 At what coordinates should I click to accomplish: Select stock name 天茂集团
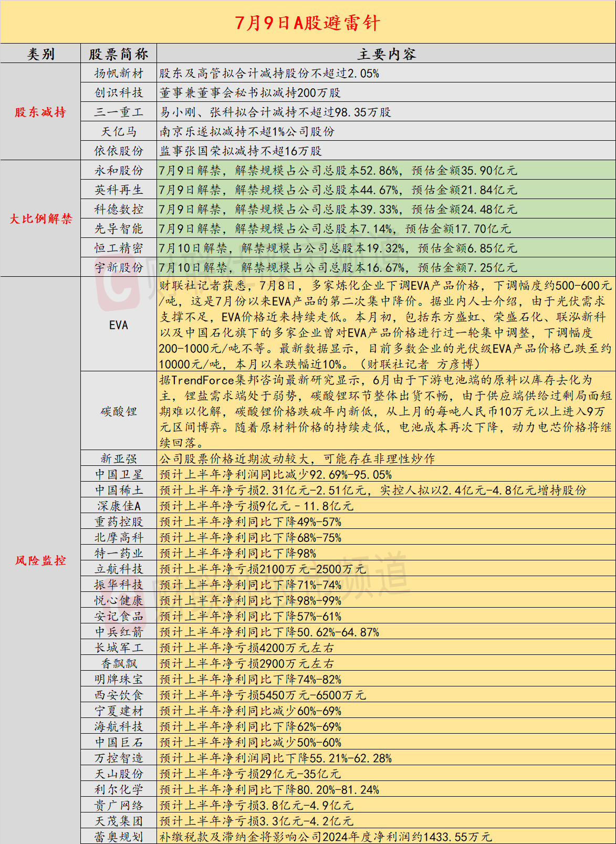point(119,821)
